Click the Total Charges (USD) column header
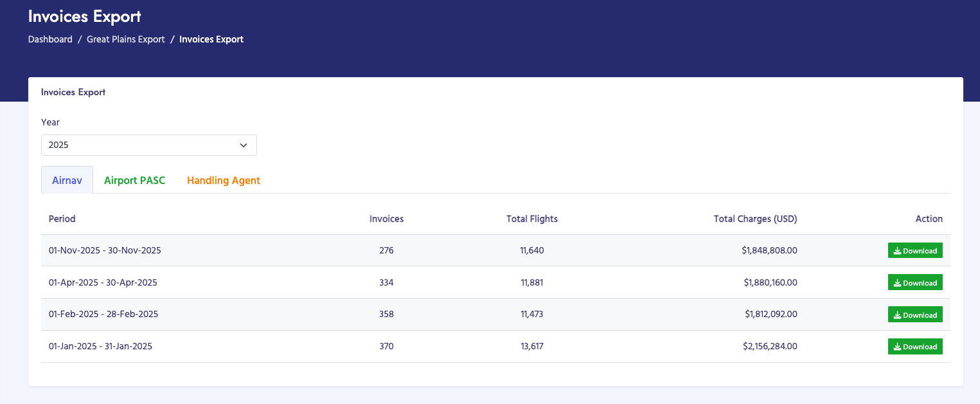This screenshot has width=980, height=404. click(x=755, y=219)
